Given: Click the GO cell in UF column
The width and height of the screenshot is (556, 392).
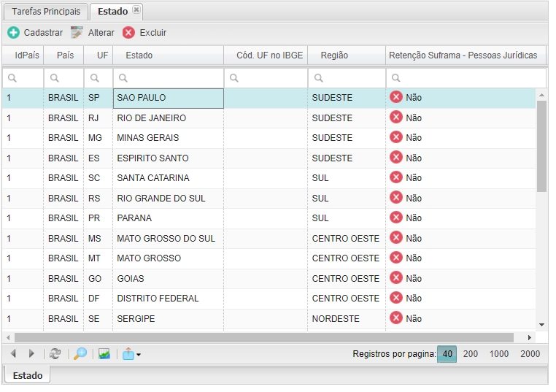Looking at the screenshot, I should pyautogui.click(x=99, y=279).
